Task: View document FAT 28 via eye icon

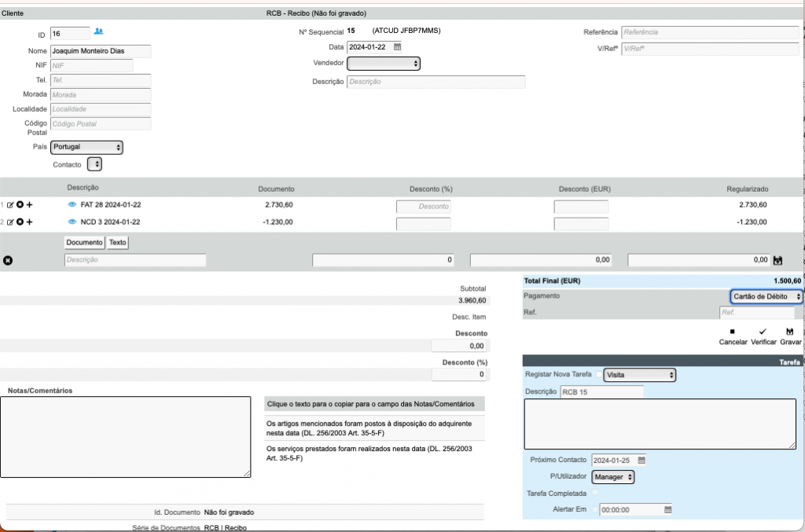Action: pos(72,204)
